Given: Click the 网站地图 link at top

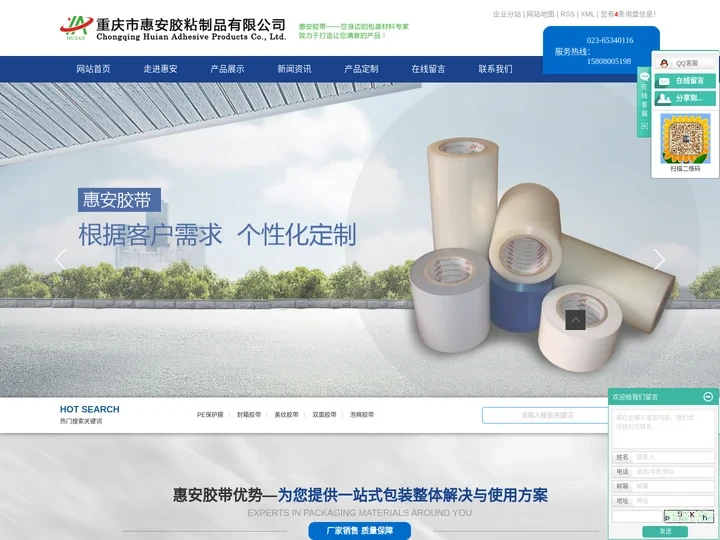Looking at the screenshot, I should (x=540, y=14).
